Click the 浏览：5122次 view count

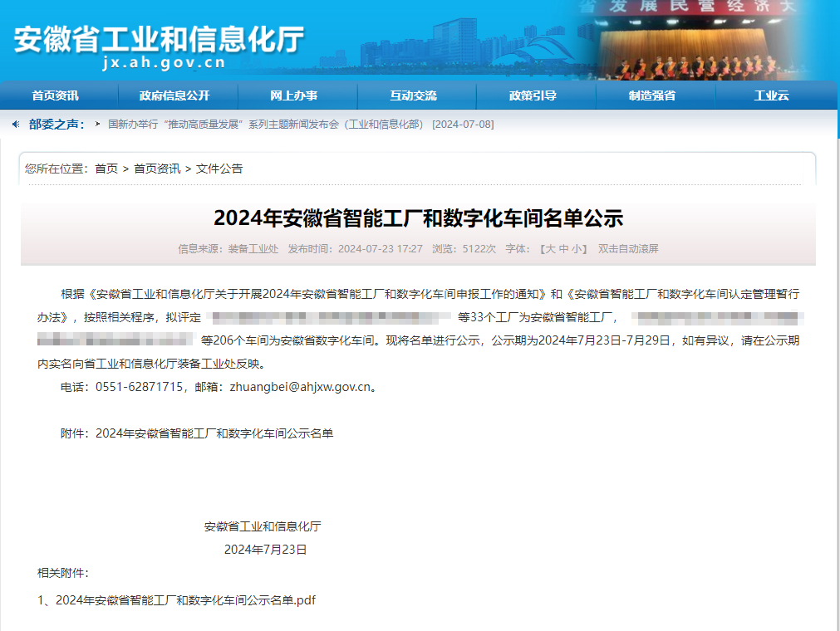[x=464, y=249]
